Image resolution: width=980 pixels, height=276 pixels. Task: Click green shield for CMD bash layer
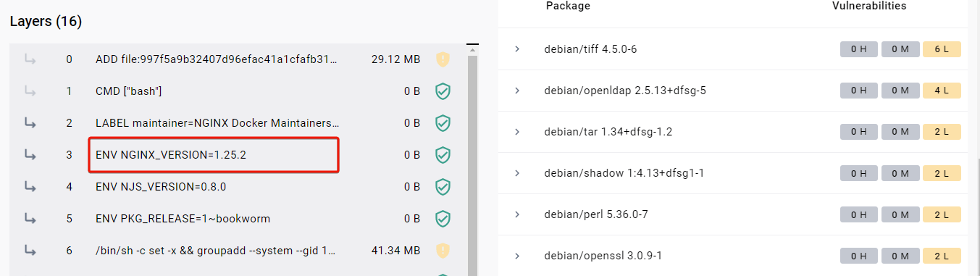[443, 91]
